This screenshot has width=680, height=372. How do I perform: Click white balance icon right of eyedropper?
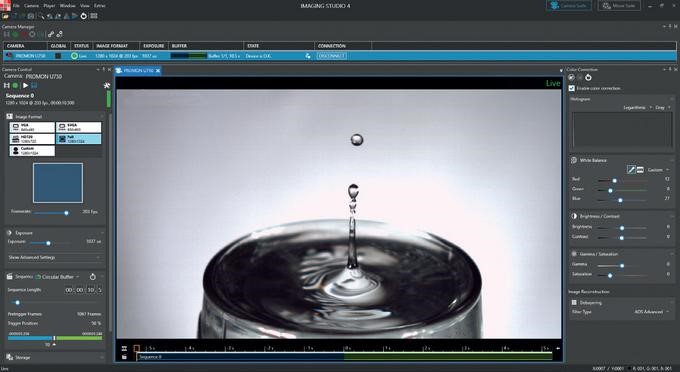[x=640, y=170]
